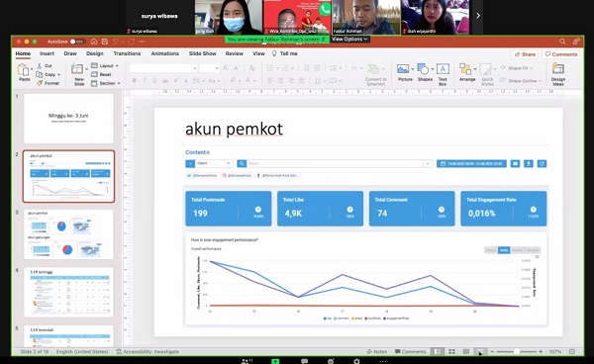Click the Convert to SmartArt button

375,74
